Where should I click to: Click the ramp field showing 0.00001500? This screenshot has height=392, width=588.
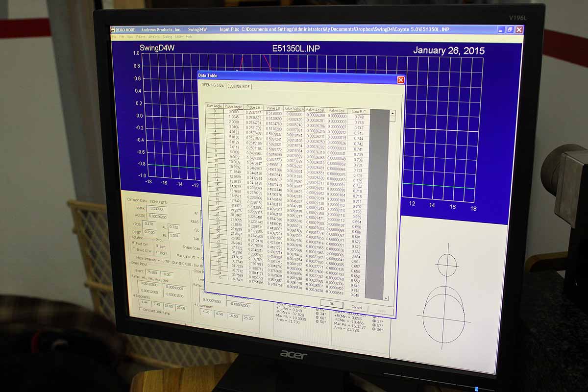pos(174,294)
